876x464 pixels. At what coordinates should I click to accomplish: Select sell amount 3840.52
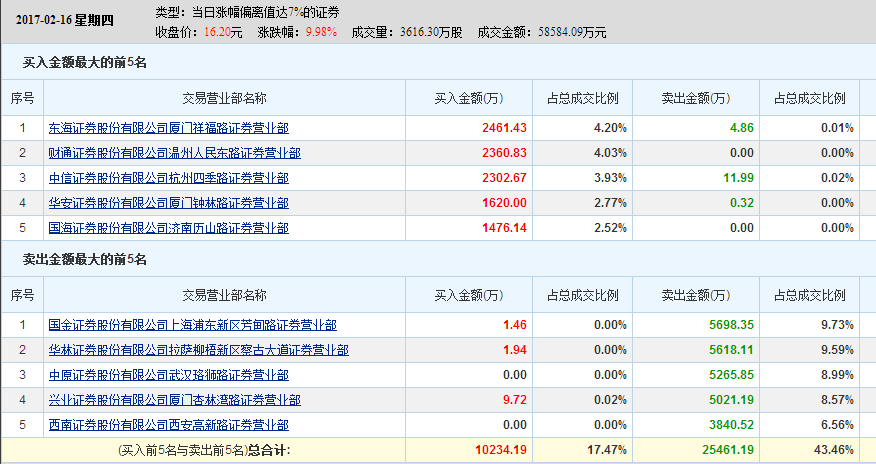732,425
